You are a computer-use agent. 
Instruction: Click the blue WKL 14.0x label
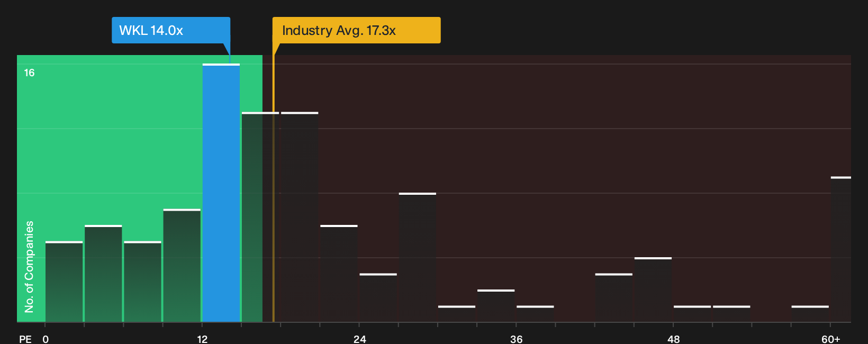171,30
